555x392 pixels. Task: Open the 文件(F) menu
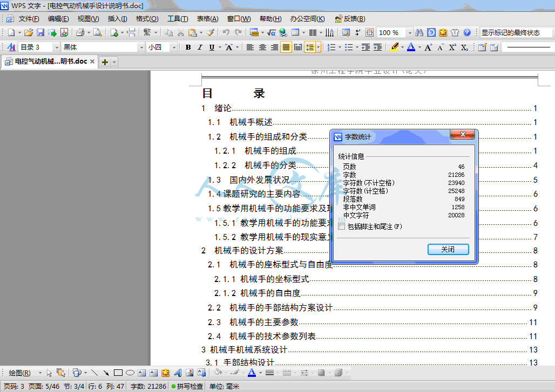point(29,19)
